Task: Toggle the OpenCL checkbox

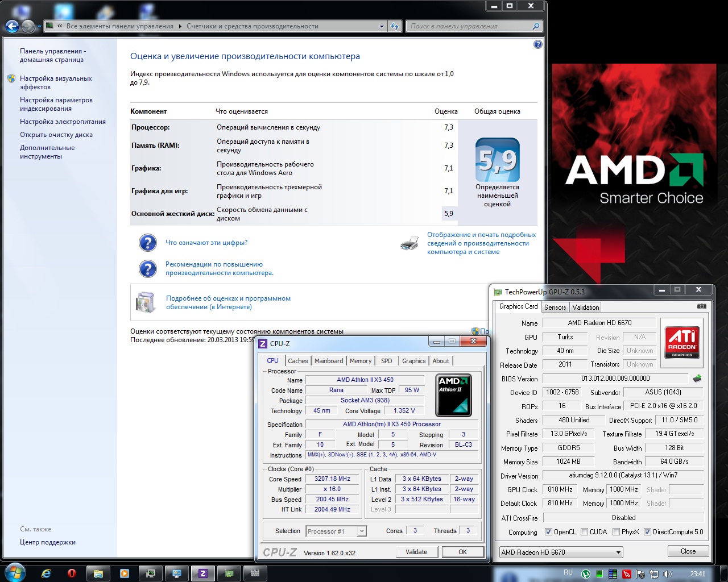Action: click(548, 532)
